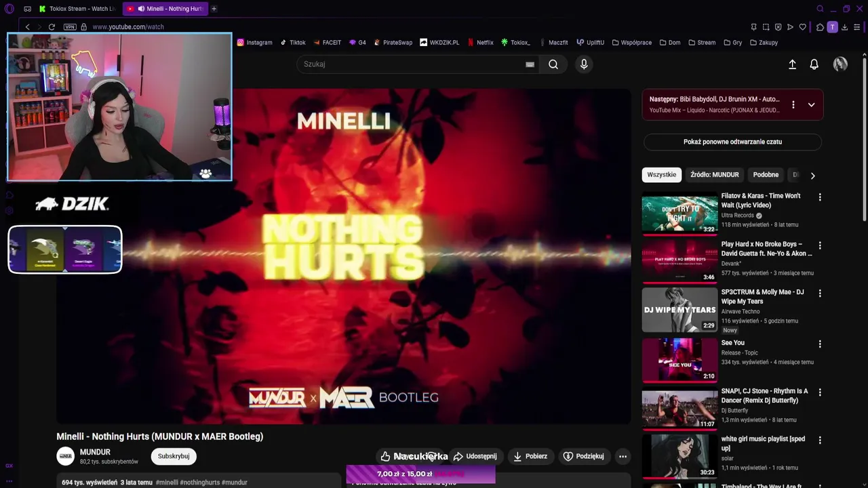Open the YouTube account avatar menu

click(840, 64)
